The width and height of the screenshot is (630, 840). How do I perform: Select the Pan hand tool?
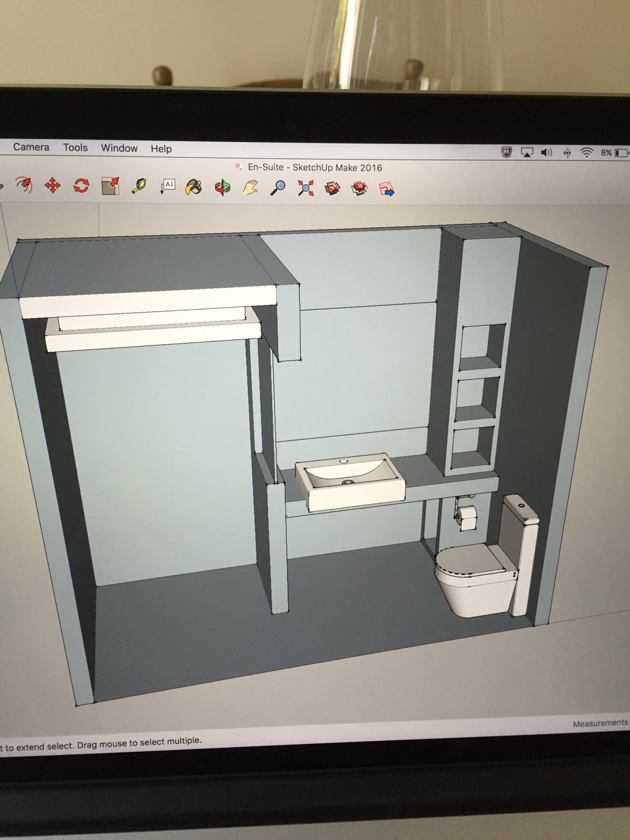pyautogui.click(x=250, y=187)
